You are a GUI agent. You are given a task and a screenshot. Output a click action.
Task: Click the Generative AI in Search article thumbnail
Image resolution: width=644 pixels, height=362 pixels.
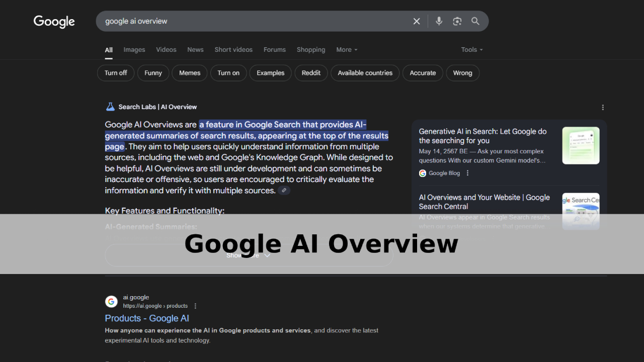(581, 145)
